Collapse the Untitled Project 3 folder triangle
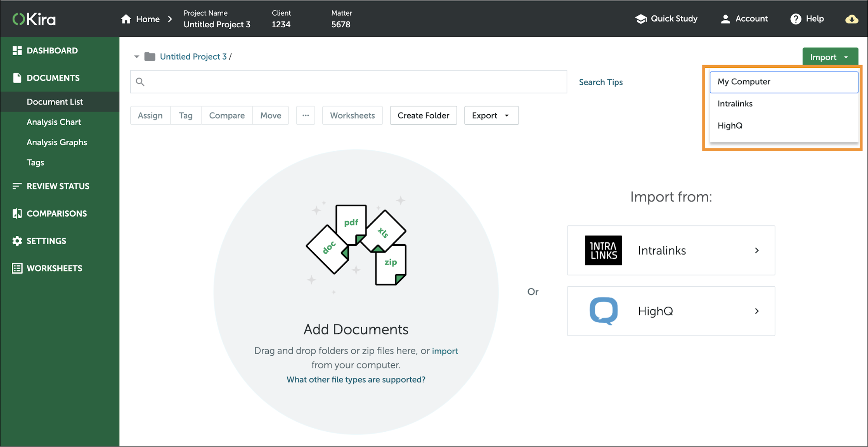868x447 pixels. pyautogui.click(x=136, y=56)
